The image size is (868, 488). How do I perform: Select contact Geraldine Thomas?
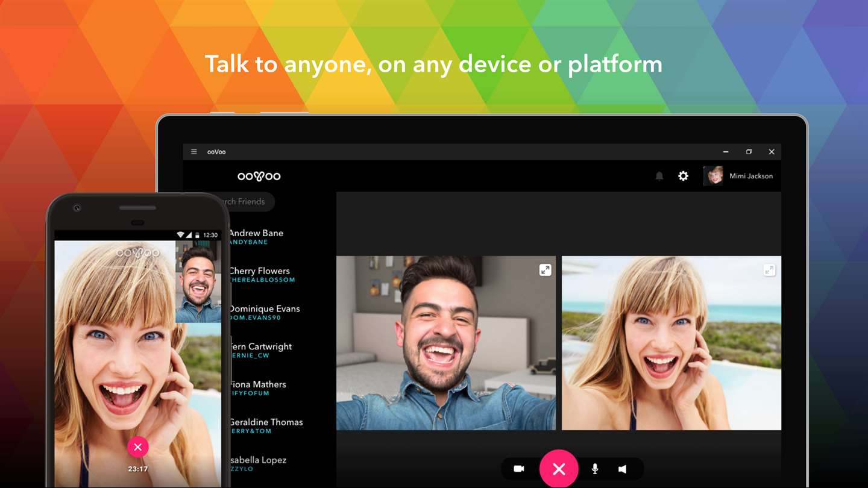point(266,426)
